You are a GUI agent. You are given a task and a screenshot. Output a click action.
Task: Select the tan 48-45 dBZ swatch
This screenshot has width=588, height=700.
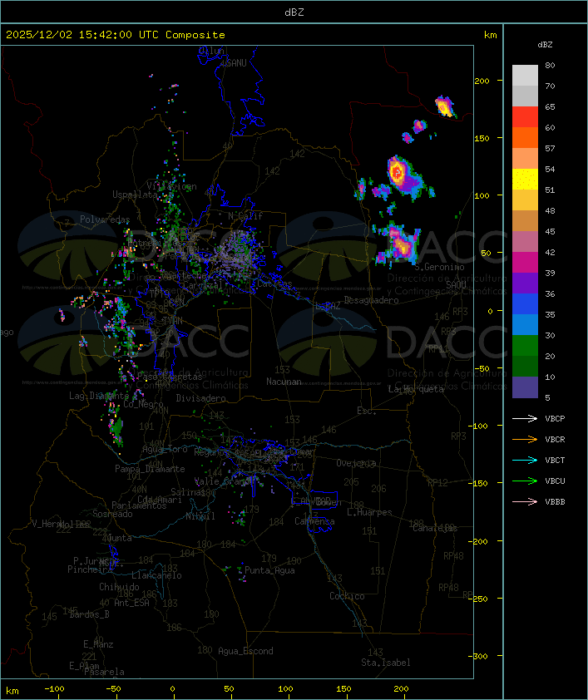(x=525, y=220)
